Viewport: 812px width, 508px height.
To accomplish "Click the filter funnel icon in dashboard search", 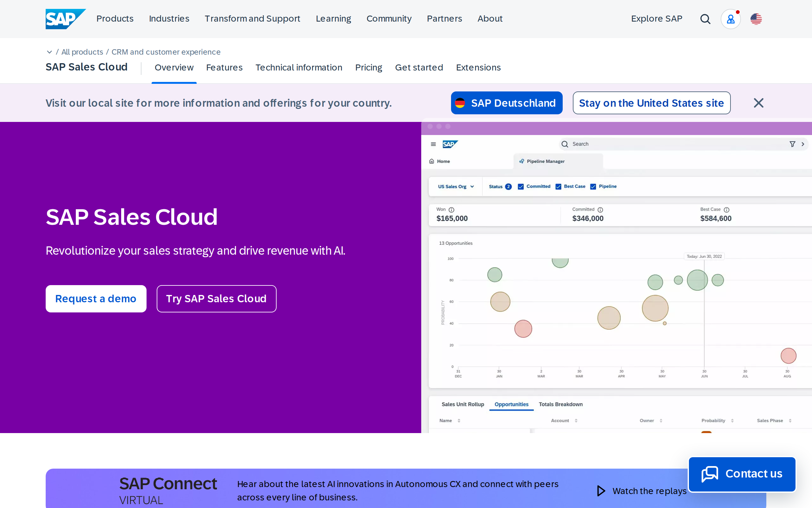I will click(792, 144).
